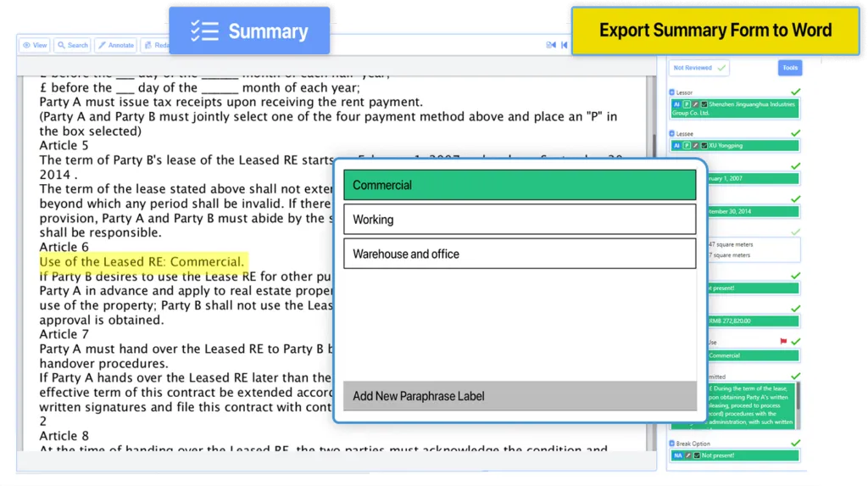Image resolution: width=868 pixels, height=486 pixels.
Task: Click the RMB 272,820.00 value
Action: [x=754, y=321]
